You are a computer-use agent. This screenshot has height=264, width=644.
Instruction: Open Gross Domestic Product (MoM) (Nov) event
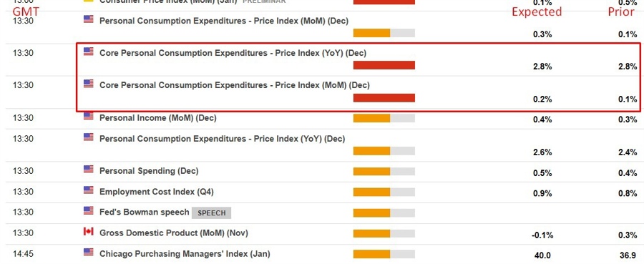[x=174, y=233]
